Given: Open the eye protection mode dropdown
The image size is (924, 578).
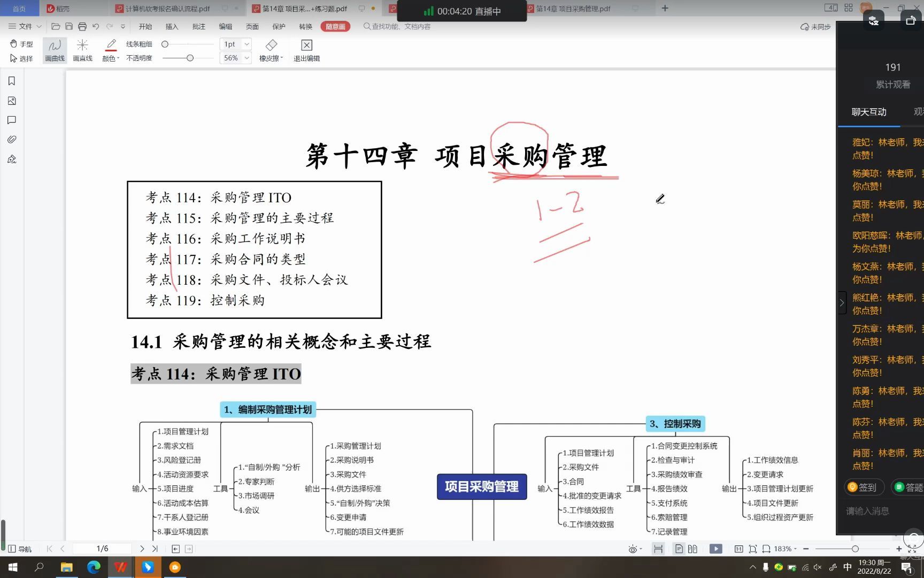Looking at the screenshot, I should (x=635, y=549).
